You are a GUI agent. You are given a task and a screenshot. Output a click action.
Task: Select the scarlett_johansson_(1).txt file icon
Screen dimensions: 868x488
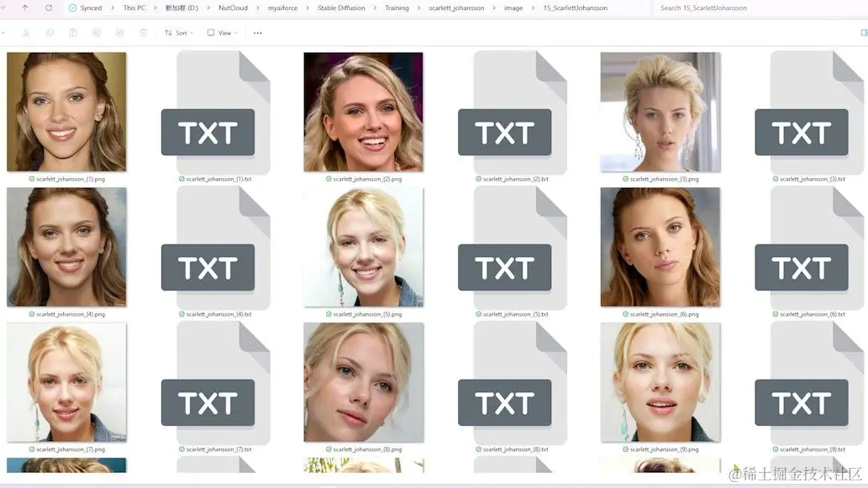pos(215,113)
